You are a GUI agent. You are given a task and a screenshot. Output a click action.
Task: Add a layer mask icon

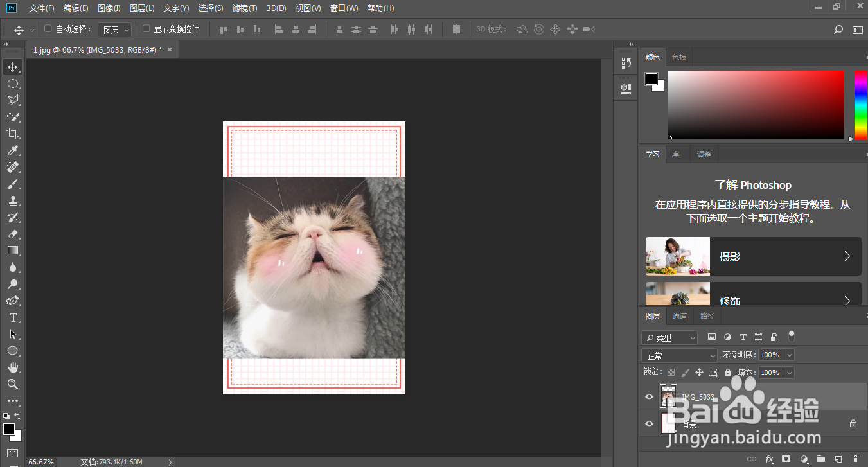[786, 459]
